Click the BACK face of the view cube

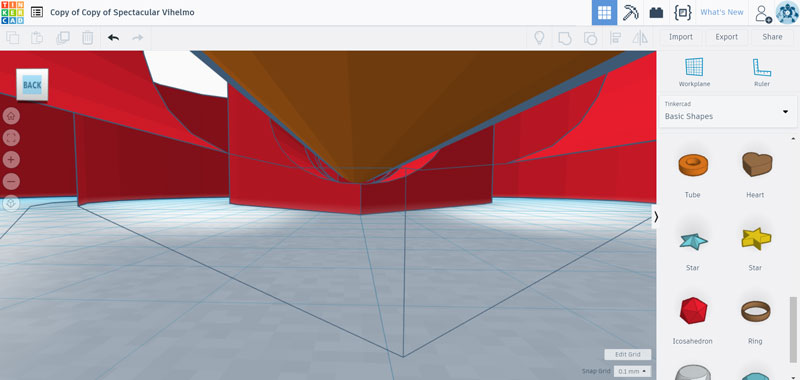32,85
